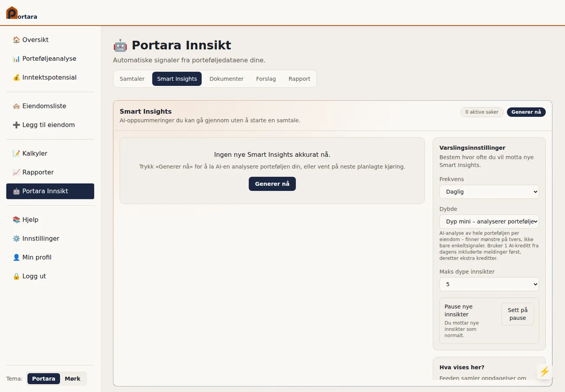The height and width of the screenshot is (392, 565).
Task: Select the Smart Insights tab
Action: pyautogui.click(x=177, y=79)
